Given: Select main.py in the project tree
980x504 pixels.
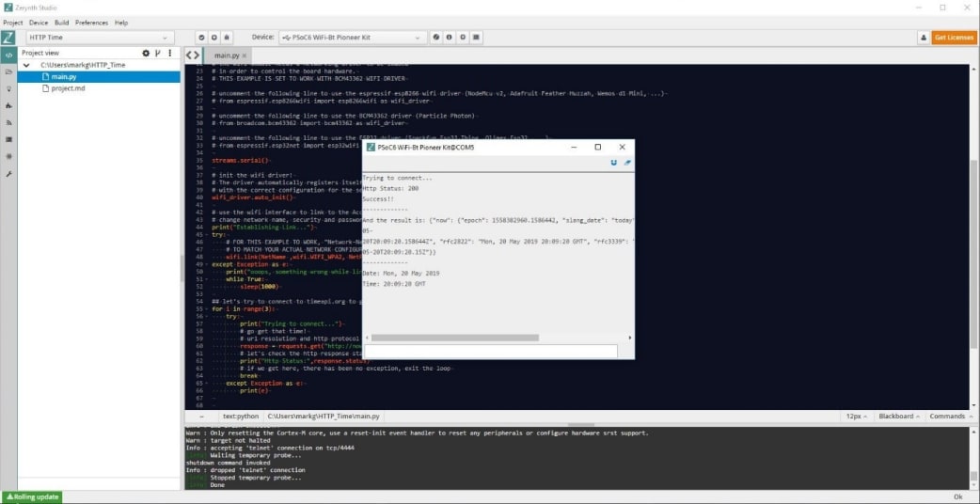Looking at the screenshot, I should pyautogui.click(x=99, y=77).
